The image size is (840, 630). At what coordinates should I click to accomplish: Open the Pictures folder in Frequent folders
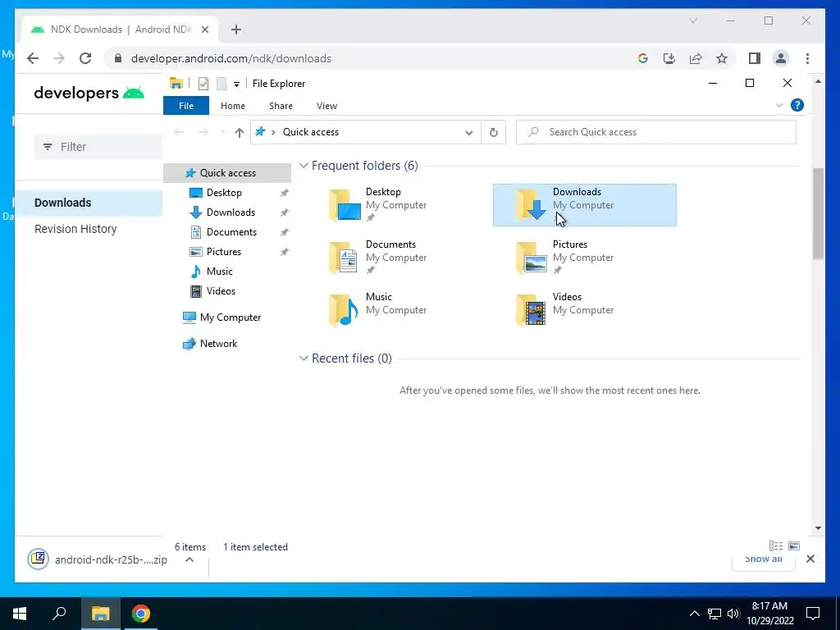[x=584, y=257]
